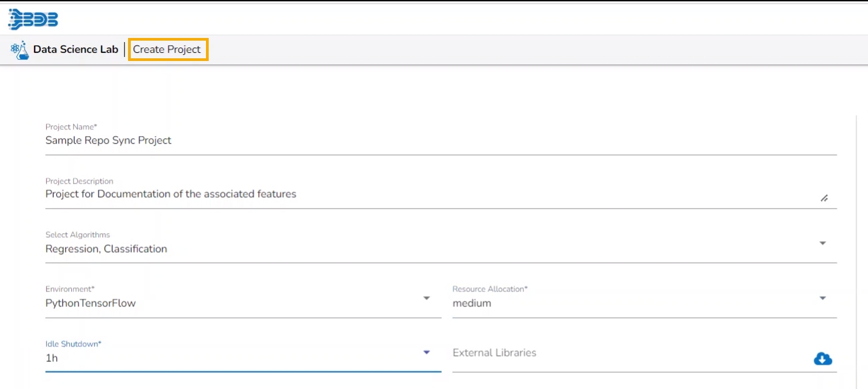
Task: Click the Project Name input field
Action: (440, 140)
